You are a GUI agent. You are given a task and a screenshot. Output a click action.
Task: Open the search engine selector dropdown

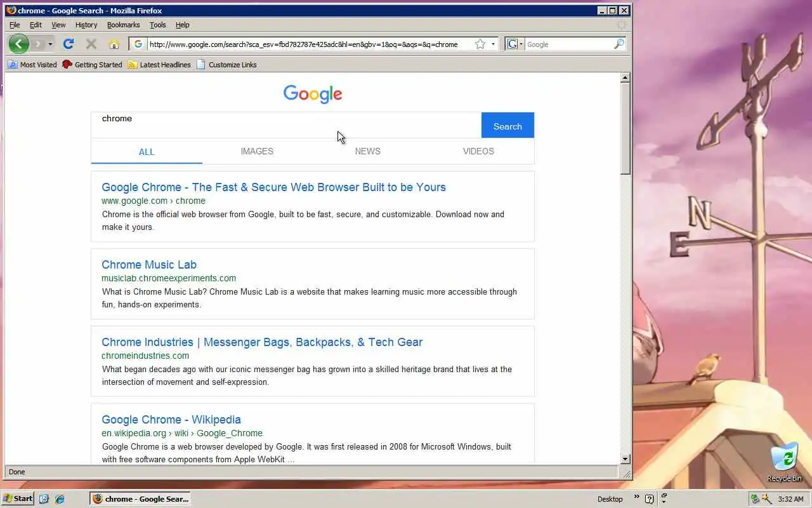pos(515,44)
